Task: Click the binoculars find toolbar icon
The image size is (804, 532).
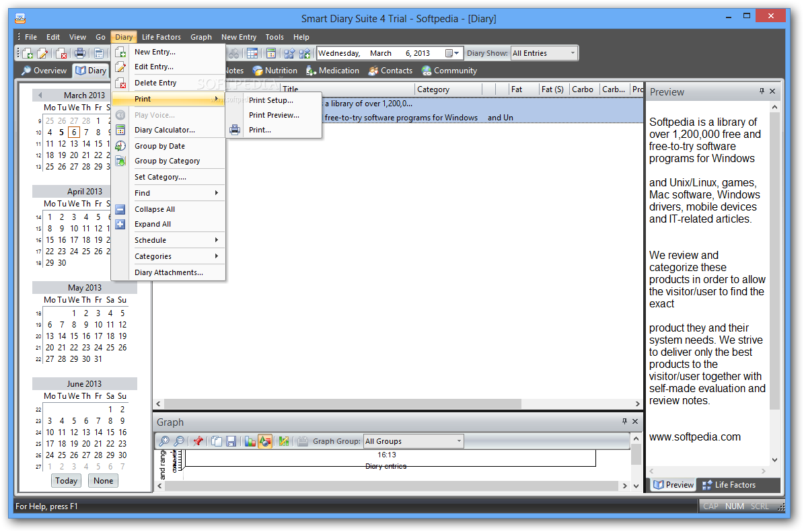Action: point(233,53)
